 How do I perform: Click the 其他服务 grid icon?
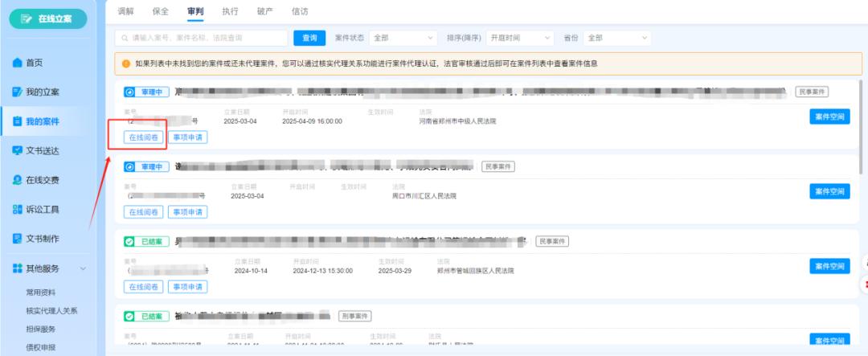point(18,268)
